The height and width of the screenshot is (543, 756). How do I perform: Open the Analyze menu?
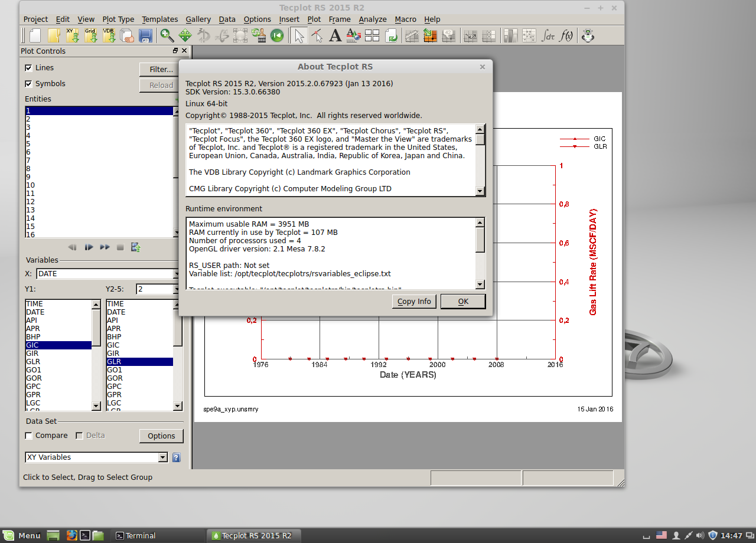click(x=372, y=19)
